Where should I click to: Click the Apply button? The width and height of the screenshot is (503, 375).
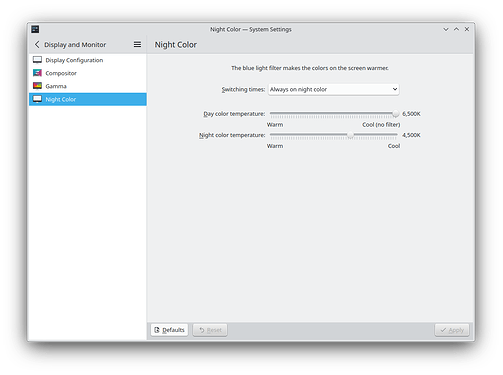coord(452,330)
